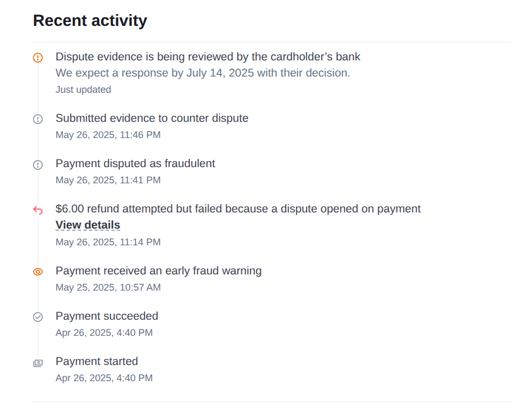Click the 'Just updated' status text
The width and height of the screenshot is (511, 420).
pyautogui.click(x=84, y=89)
